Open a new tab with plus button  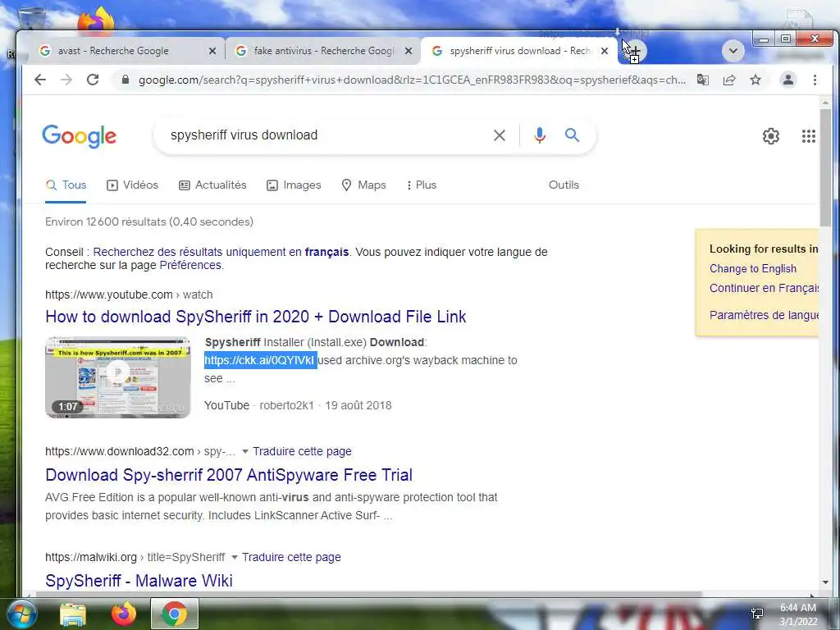coord(634,51)
